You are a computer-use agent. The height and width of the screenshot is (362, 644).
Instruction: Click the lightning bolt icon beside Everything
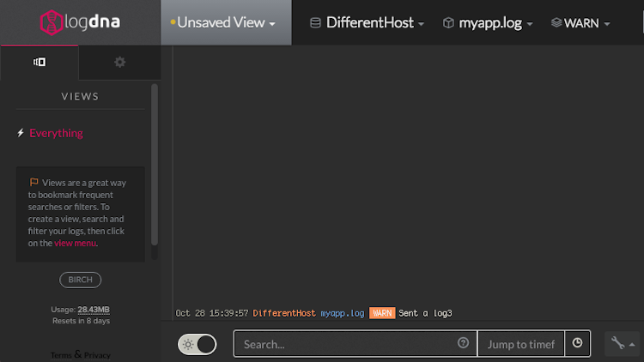(x=21, y=133)
